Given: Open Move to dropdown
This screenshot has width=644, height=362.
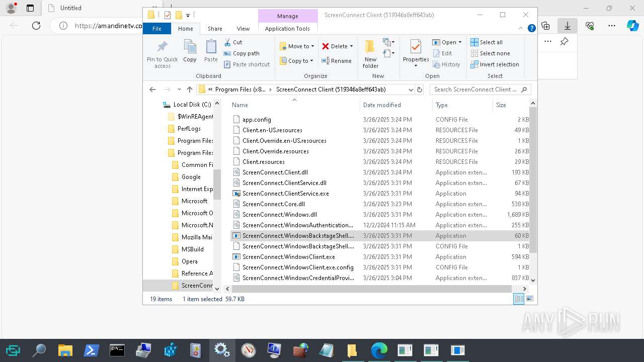Looking at the screenshot, I should [x=297, y=46].
